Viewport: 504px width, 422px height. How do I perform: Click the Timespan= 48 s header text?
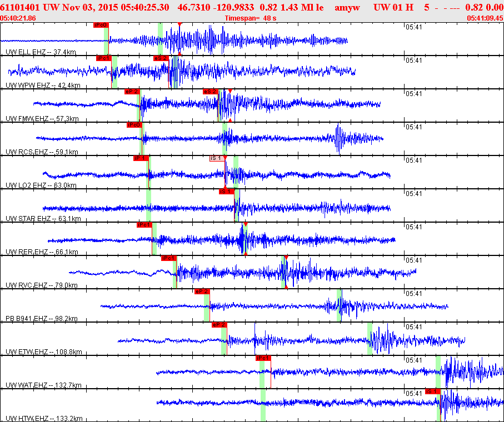(x=251, y=18)
